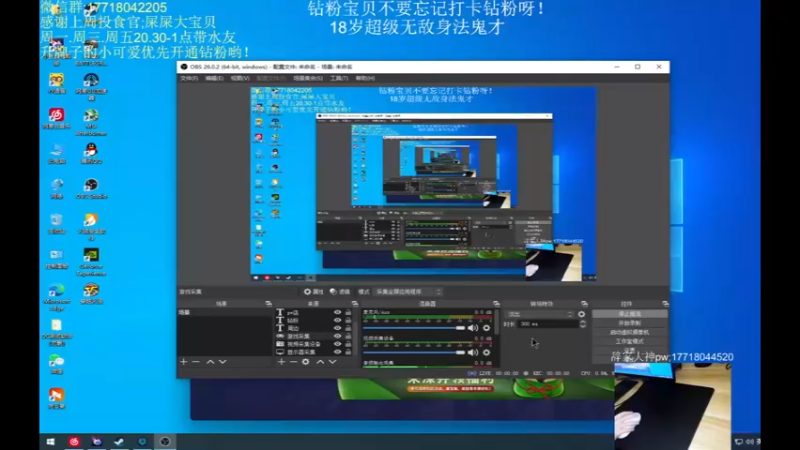
Task: Click second mixer channel volume slider
Action: click(414, 352)
